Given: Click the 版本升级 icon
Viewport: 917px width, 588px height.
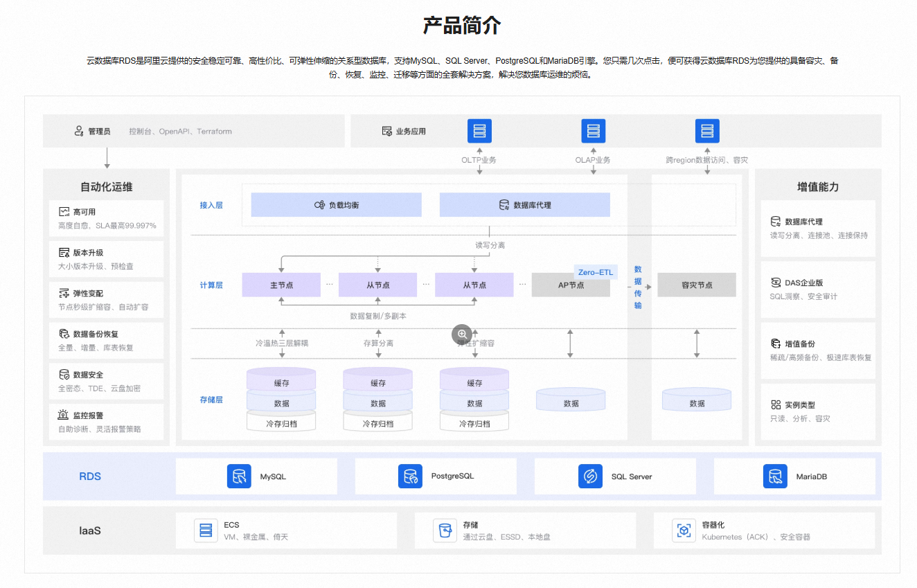Looking at the screenshot, I should pos(64,253).
